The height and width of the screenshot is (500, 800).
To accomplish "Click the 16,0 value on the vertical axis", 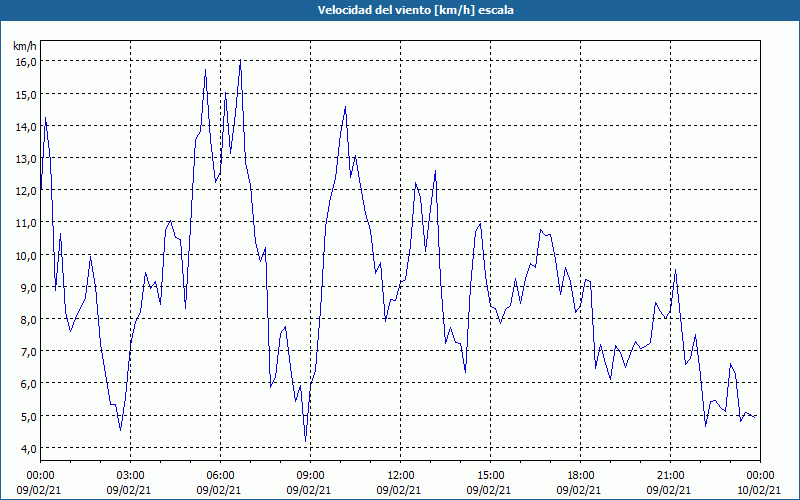I will tap(26, 61).
